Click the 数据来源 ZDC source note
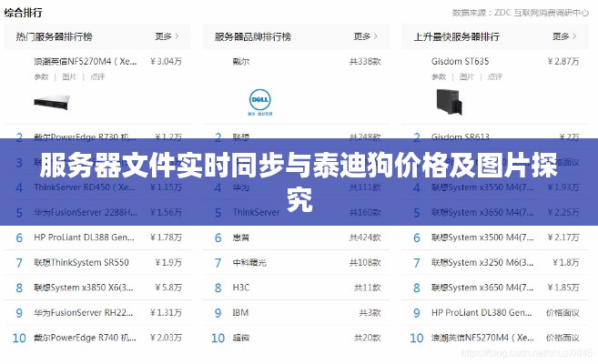This screenshot has height=364, width=598. tap(521, 13)
